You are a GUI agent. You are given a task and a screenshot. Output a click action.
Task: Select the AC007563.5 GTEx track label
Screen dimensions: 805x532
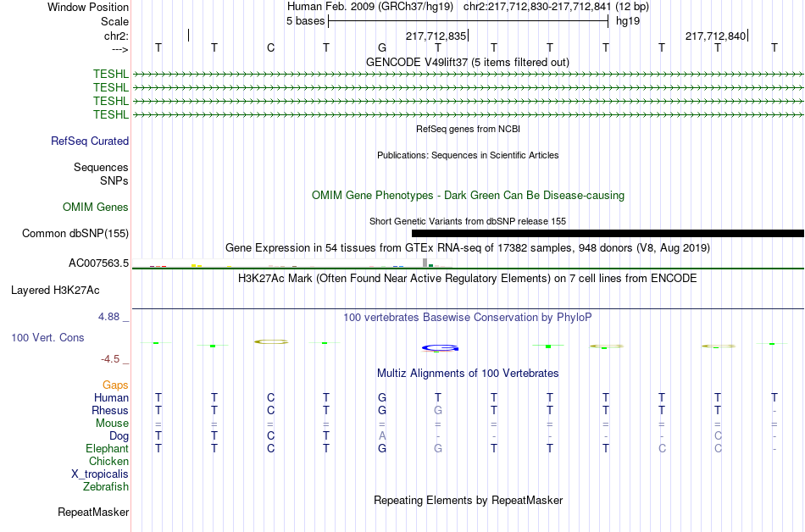tap(98, 263)
